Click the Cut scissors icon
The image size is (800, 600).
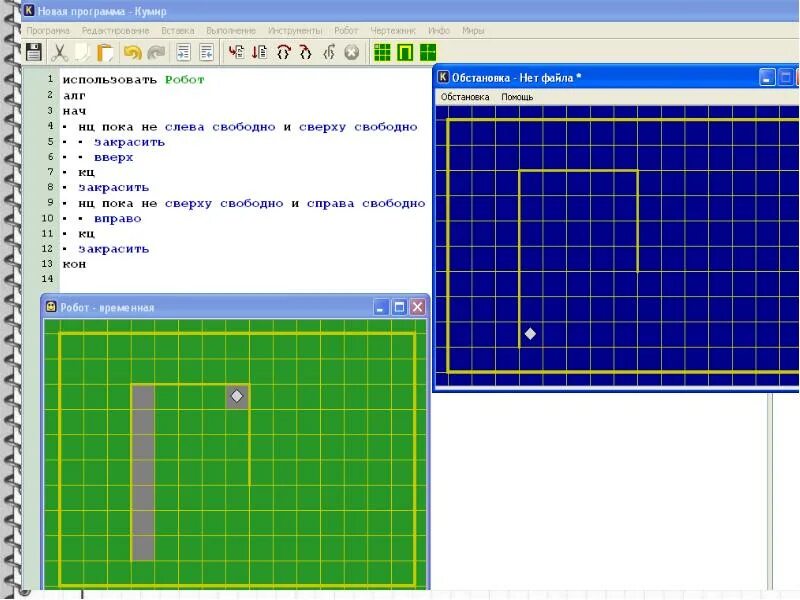[x=59, y=52]
